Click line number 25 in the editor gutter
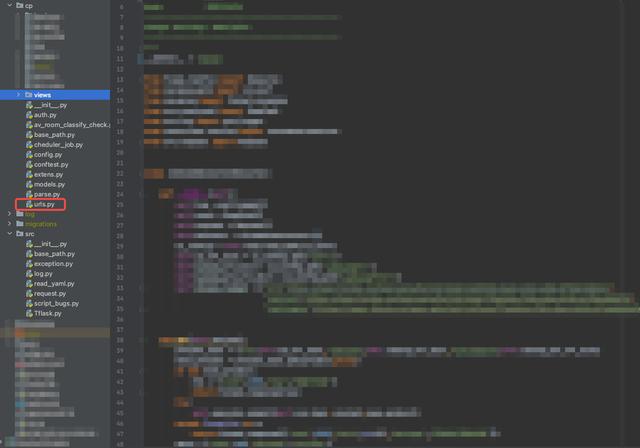The height and width of the screenshot is (448, 640). pos(120,205)
